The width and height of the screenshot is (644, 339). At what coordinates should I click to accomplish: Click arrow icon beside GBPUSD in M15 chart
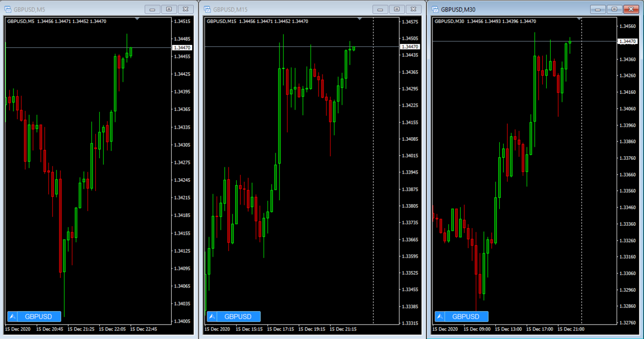(212, 317)
